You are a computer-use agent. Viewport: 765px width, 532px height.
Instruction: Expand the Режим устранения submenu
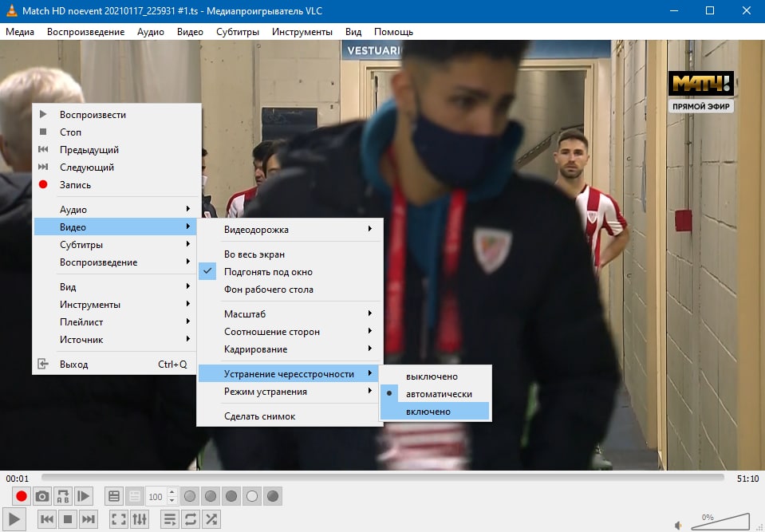pyautogui.click(x=290, y=392)
